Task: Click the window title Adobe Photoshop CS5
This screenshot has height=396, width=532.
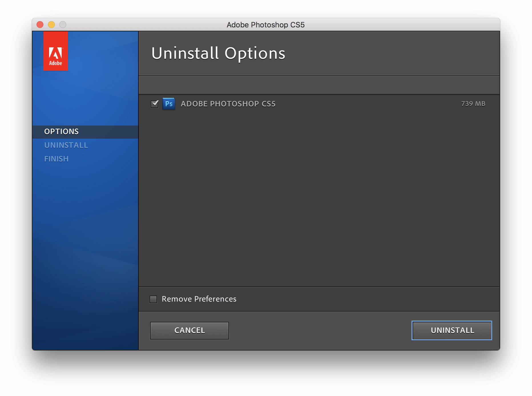Action: (x=265, y=25)
